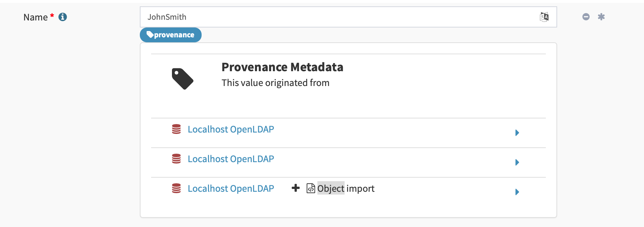Screen dimensions: 644x227
Task: Open the third Localhost OpenLDAP link
Action: tap(231, 189)
